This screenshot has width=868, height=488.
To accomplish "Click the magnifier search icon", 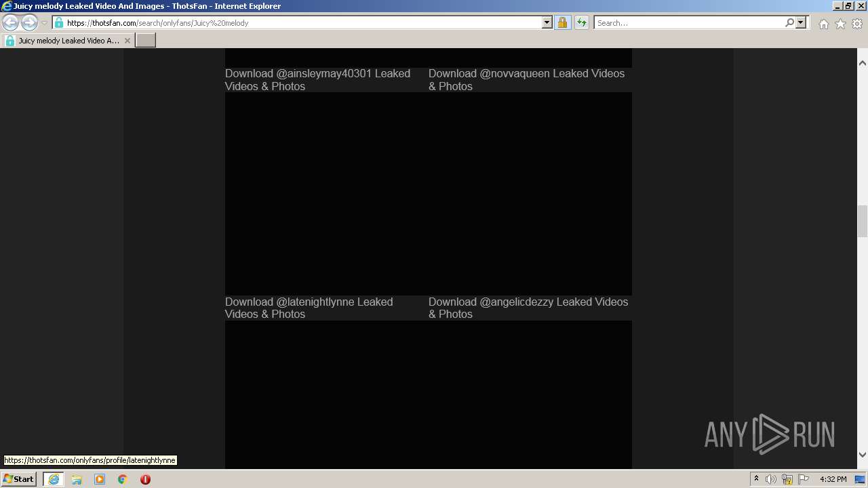I will click(x=789, y=23).
